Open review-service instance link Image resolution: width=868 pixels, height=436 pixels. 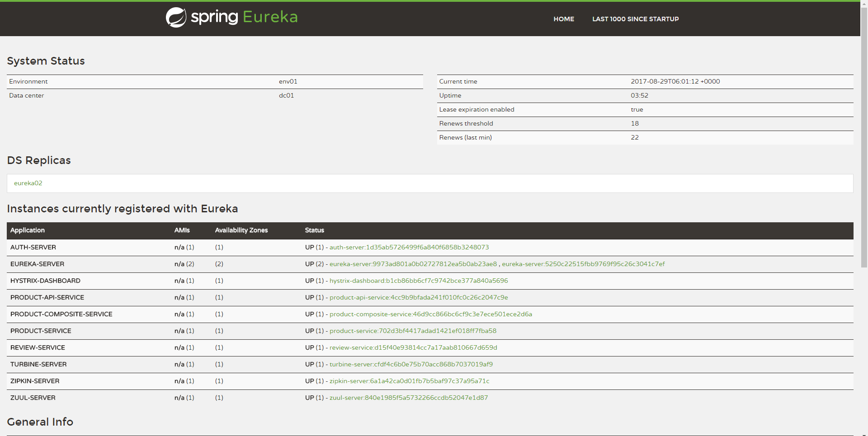tap(413, 347)
